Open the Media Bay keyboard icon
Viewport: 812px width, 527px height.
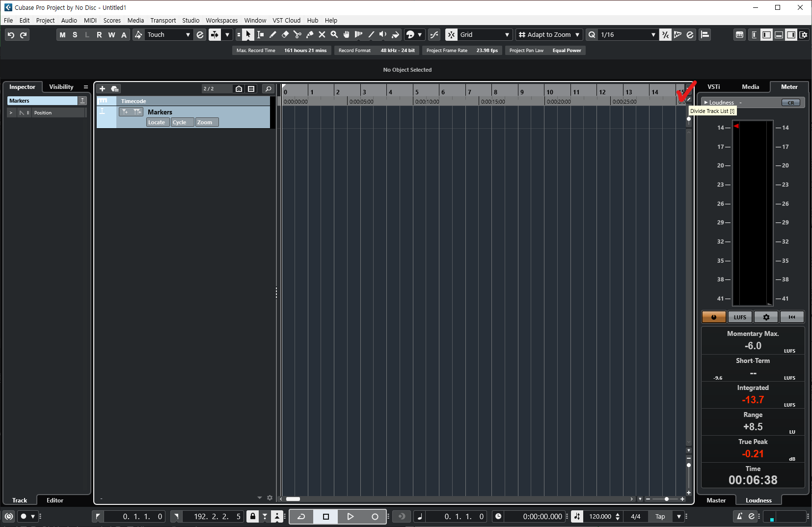[x=740, y=35]
